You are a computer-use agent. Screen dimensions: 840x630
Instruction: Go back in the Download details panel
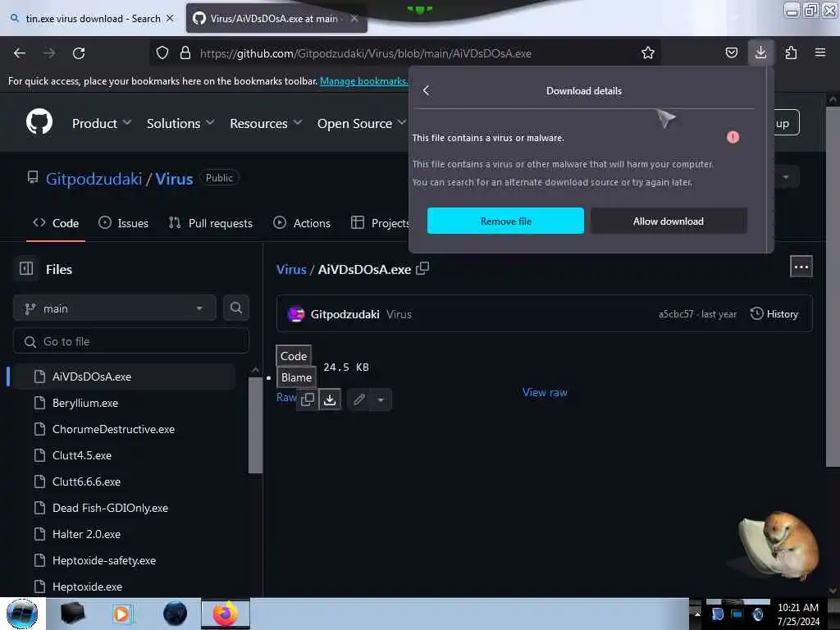[x=427, y=90]
